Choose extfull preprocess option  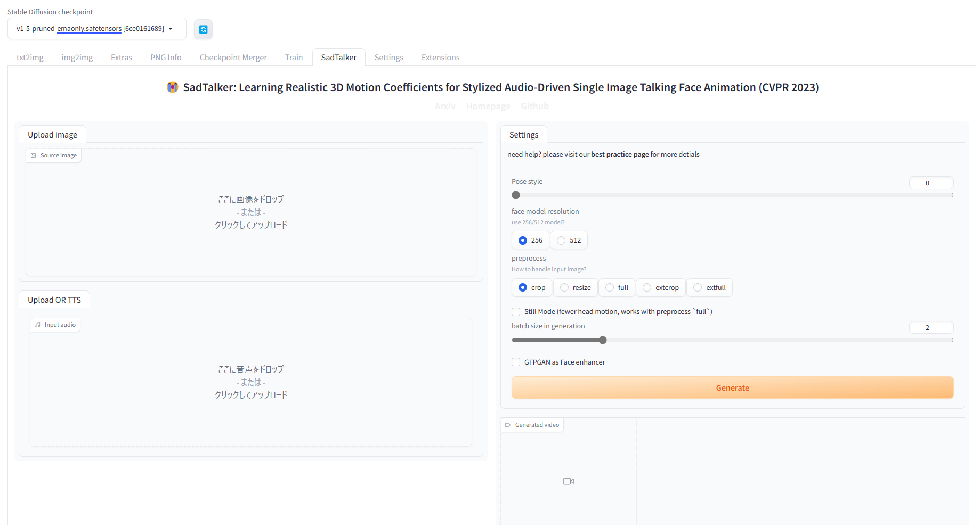[x=710, y=288]
